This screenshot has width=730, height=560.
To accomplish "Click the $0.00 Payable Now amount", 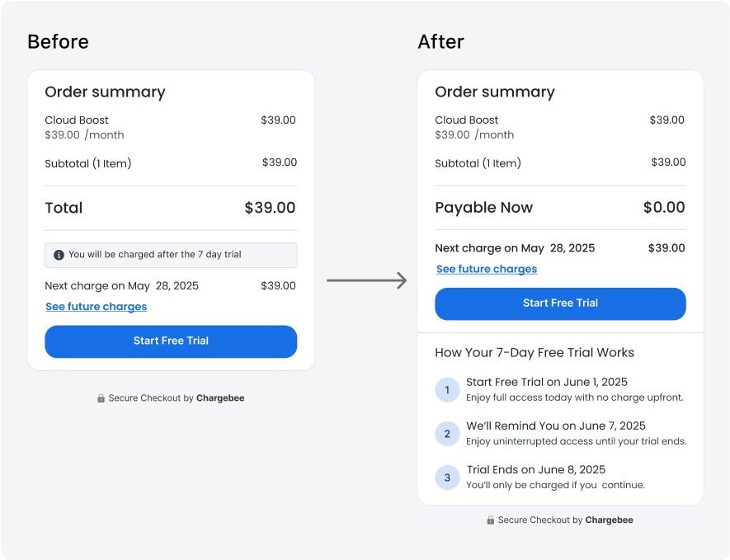I will [664, 208].
